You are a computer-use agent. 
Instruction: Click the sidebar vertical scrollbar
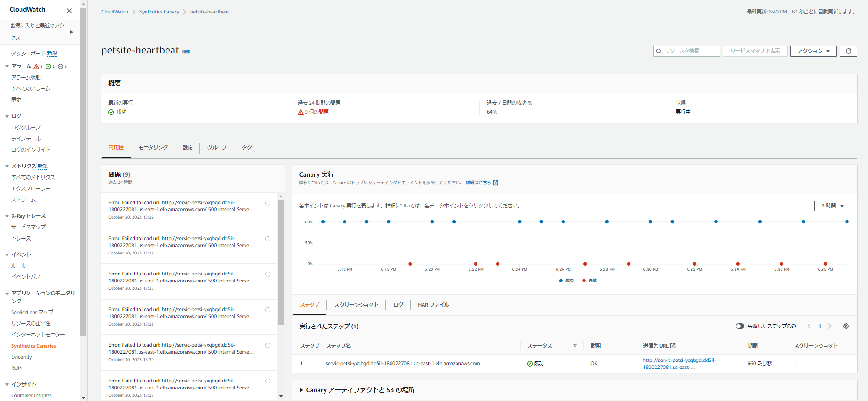[83, 172]
